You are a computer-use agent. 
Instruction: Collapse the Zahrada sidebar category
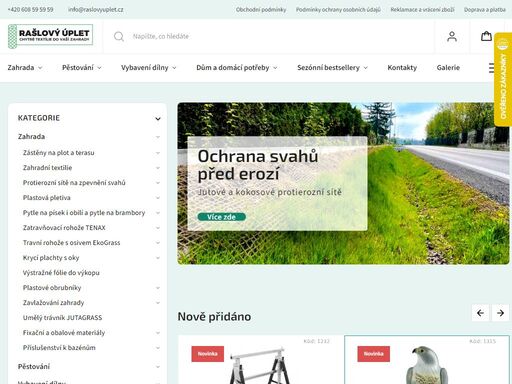point(158,137)
